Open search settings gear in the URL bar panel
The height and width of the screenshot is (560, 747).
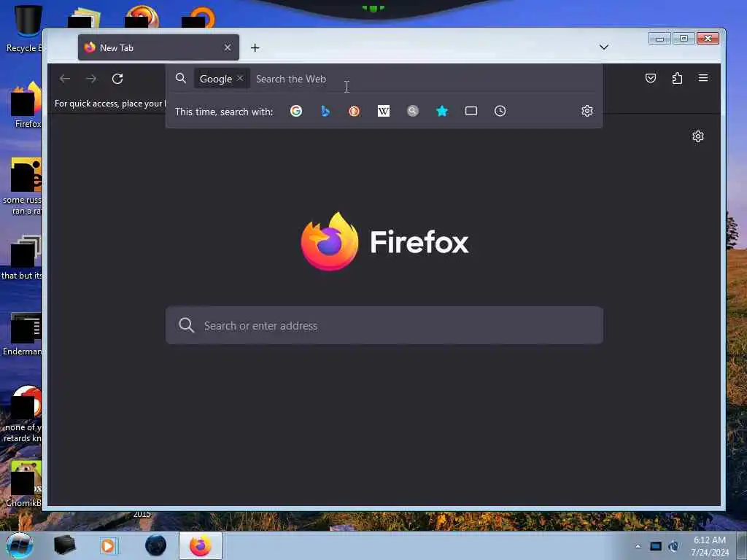[x=587, y=111]
